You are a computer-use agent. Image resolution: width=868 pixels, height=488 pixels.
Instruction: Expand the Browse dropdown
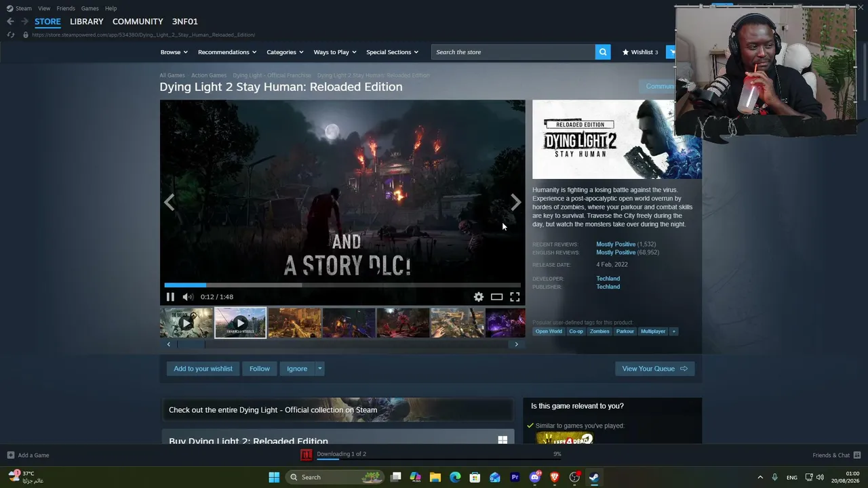tap(174, 52)
